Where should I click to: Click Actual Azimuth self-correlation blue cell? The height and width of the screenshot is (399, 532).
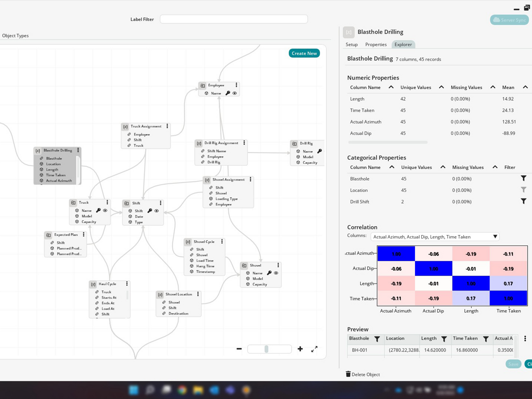pos(396,254)
